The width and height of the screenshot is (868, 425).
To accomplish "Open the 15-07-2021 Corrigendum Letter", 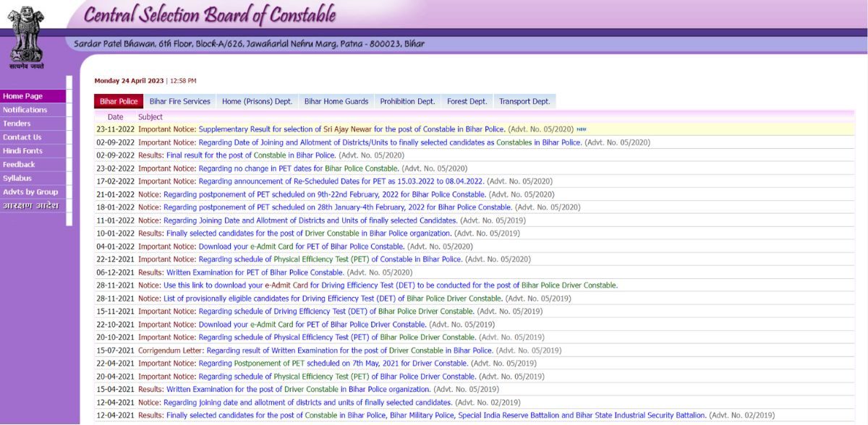I will [x=350, y=351].
